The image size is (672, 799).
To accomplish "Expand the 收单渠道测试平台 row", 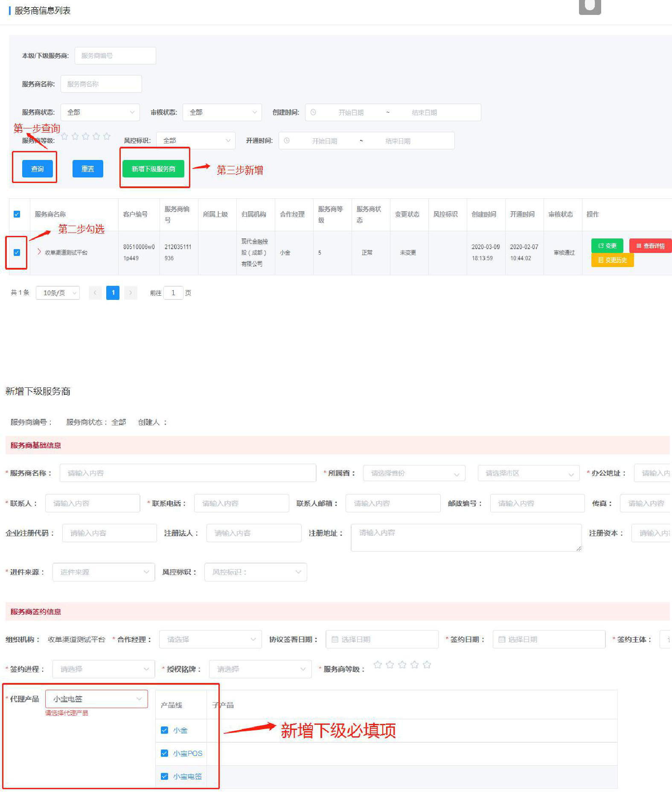I will pyautogui.click(x=39, y=252).
